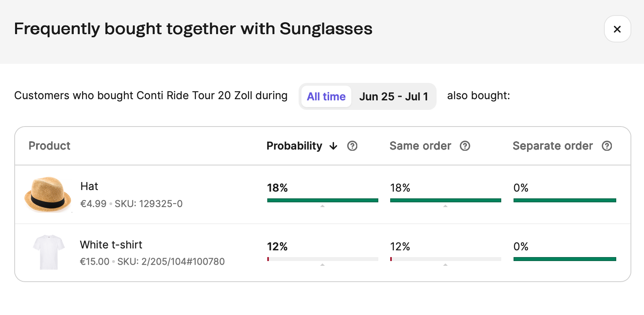The image size is (644, 315).
Task: Click Hat's 18% probability progress bar
Action: pos(322,200)
